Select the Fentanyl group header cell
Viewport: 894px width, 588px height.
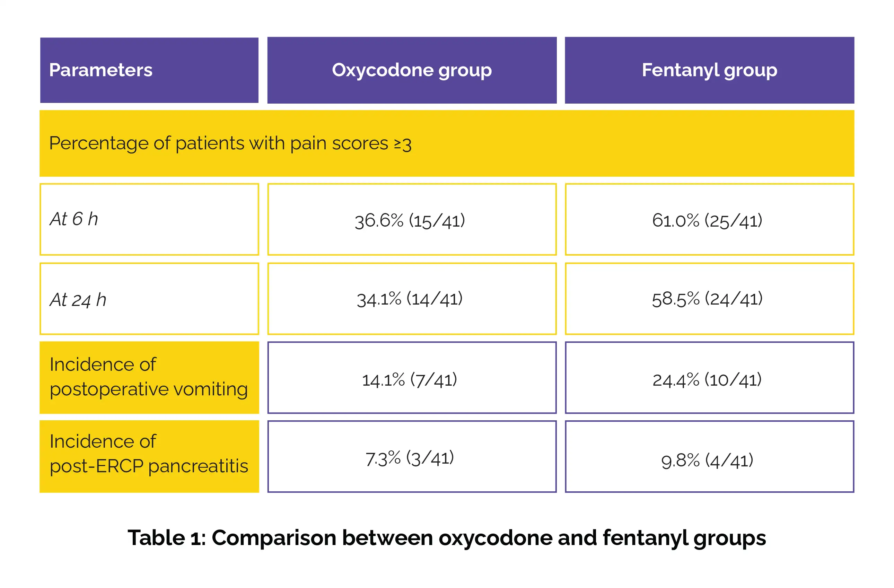pyautogui.click(x=709, y=70)
